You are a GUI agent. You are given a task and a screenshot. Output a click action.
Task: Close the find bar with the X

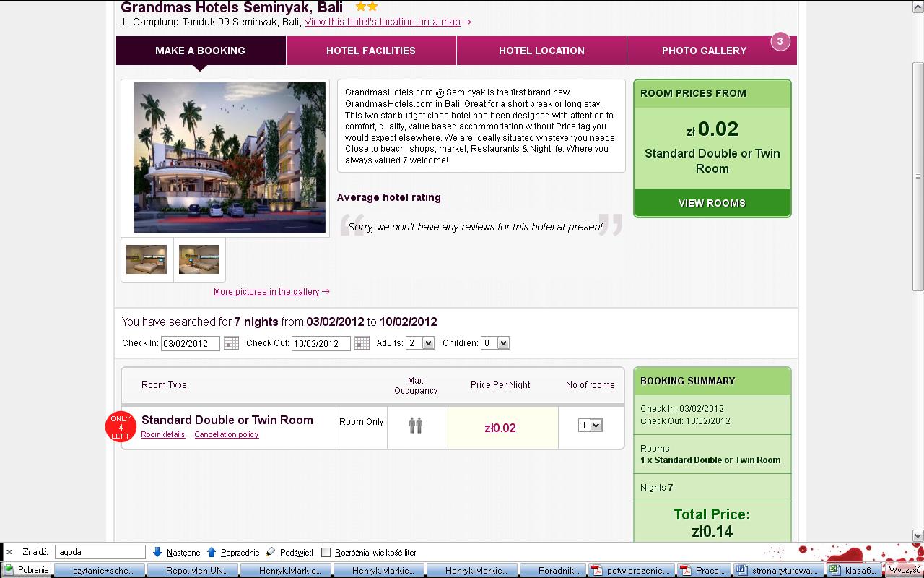(x=9, y=552)
